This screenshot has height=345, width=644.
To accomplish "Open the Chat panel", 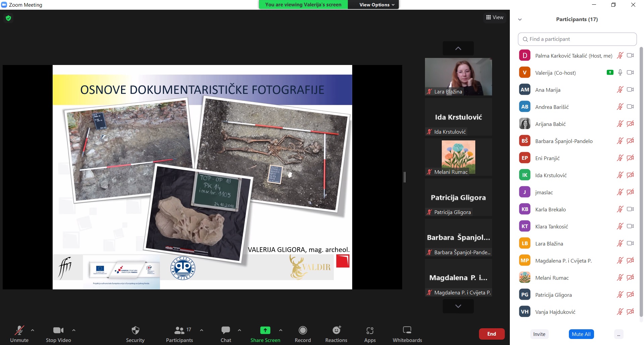I will pyautogui.click(x=226, y=334).
